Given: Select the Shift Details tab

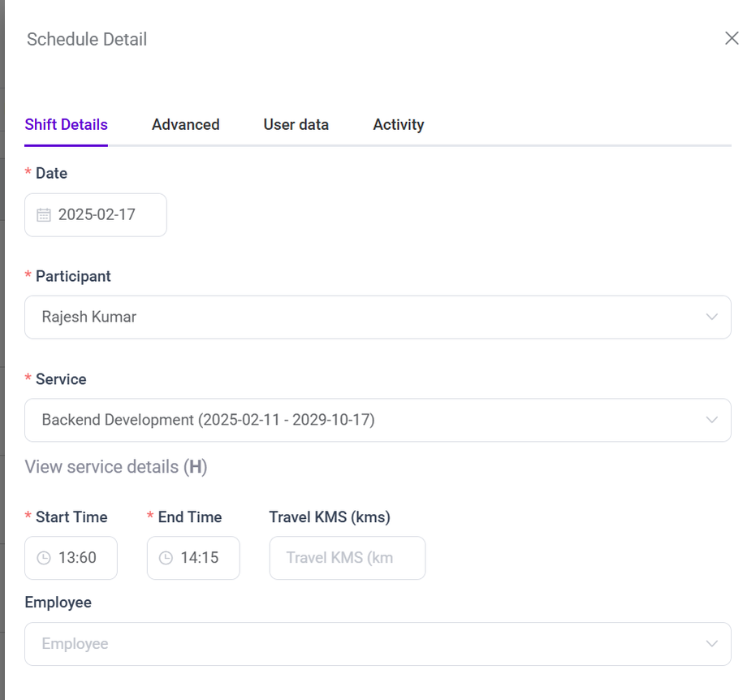Looking at the screenshot, I should 66,125.
